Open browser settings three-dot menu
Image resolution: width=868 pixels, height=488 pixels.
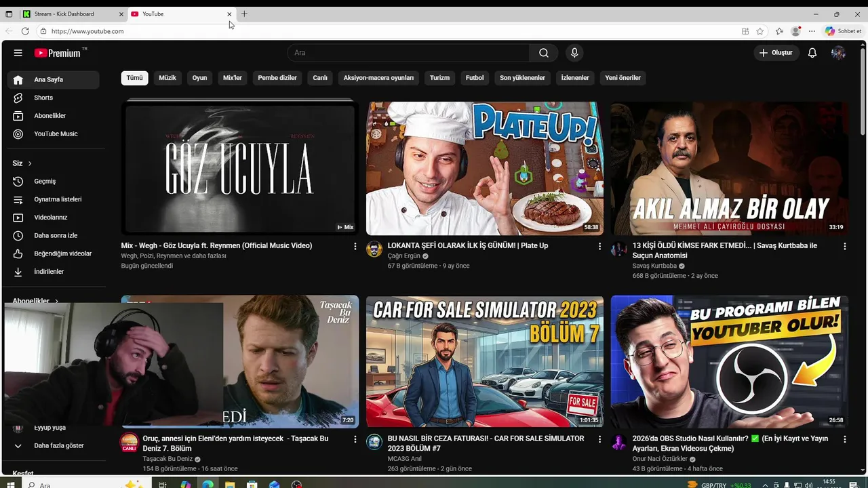click(x=812, y=31)
